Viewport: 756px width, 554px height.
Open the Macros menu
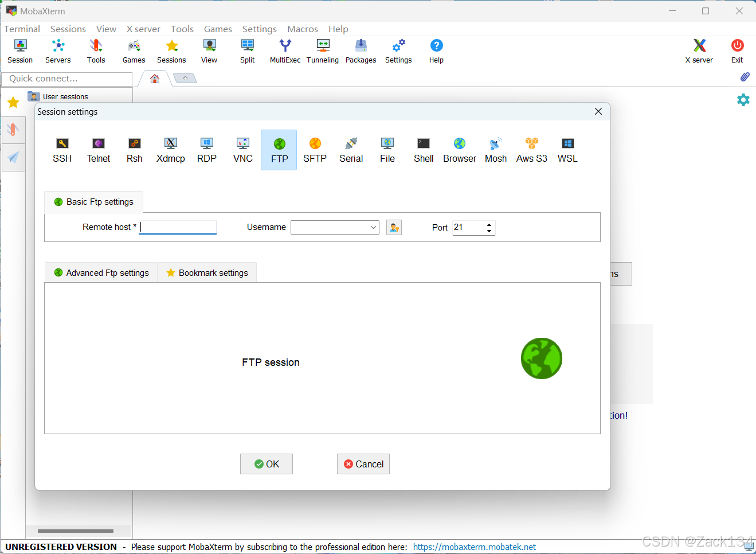pyautogui.click(x=302, y=29)
